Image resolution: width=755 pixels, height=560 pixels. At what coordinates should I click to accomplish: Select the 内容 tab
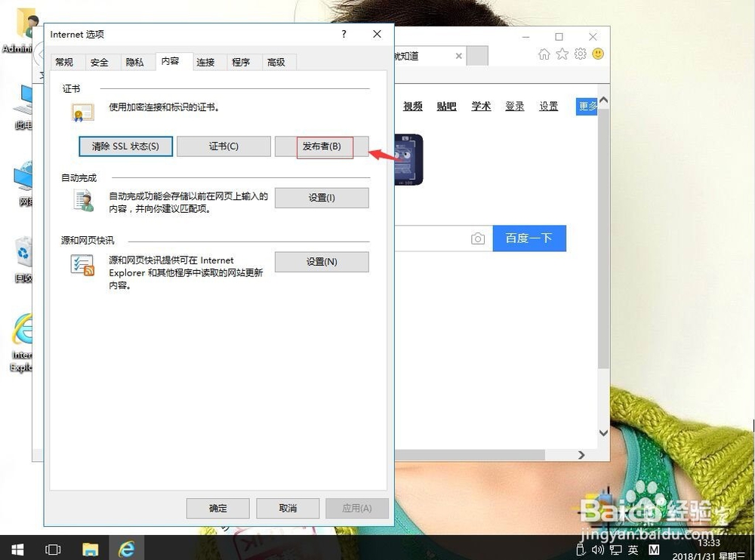tap(170, 61)
